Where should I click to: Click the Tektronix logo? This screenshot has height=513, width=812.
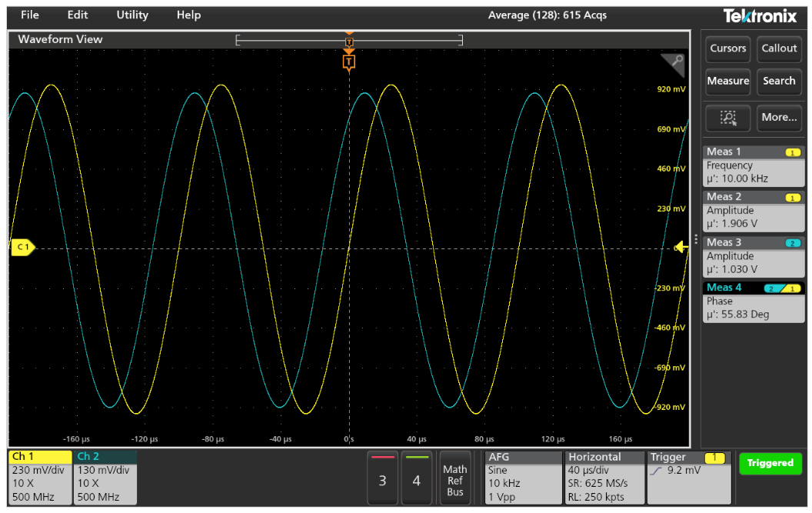point(759,15)
